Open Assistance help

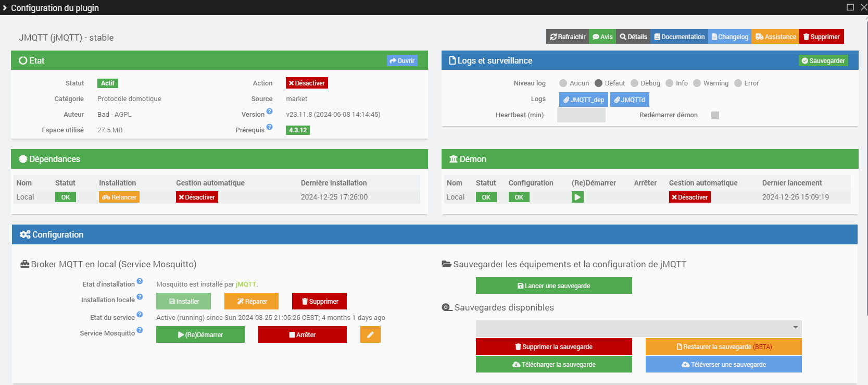click(775, 36)
